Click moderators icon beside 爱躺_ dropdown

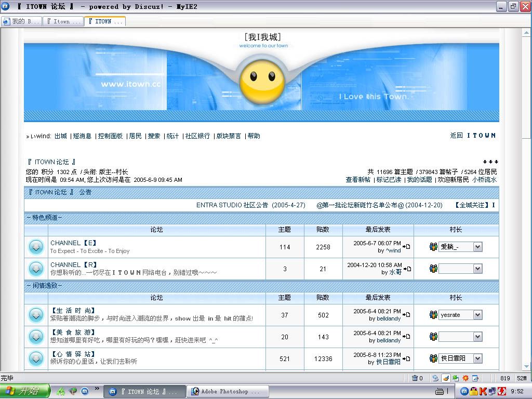tap(433, 247)
